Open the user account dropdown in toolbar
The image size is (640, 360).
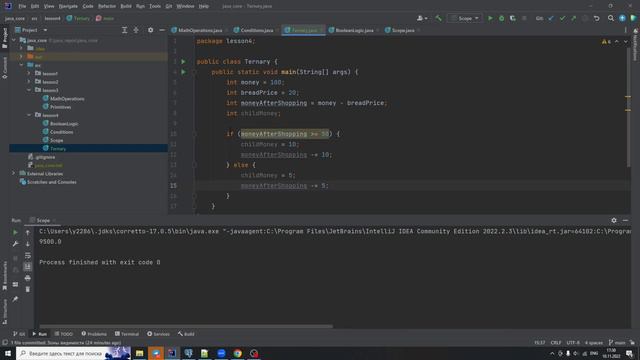click(422, 18)
